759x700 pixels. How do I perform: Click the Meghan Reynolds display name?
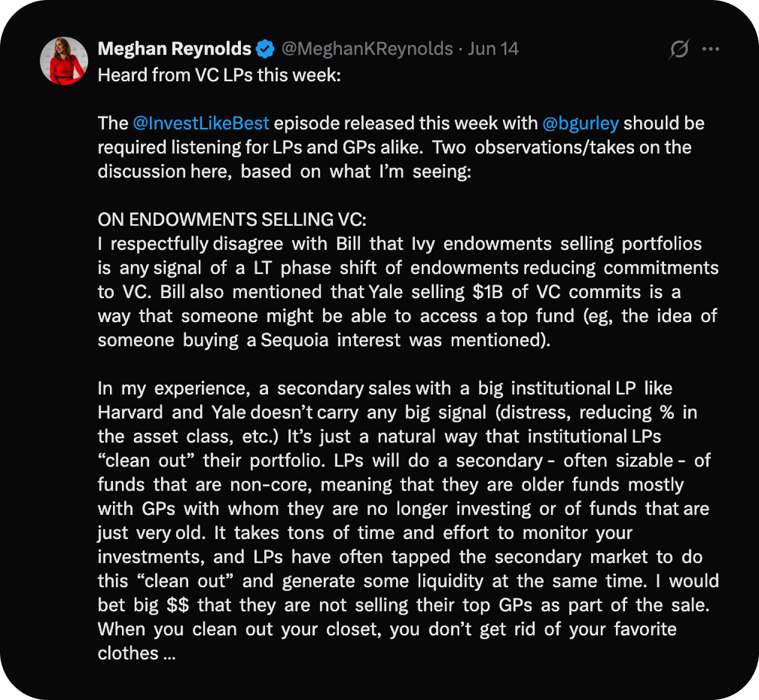(175, 49)
